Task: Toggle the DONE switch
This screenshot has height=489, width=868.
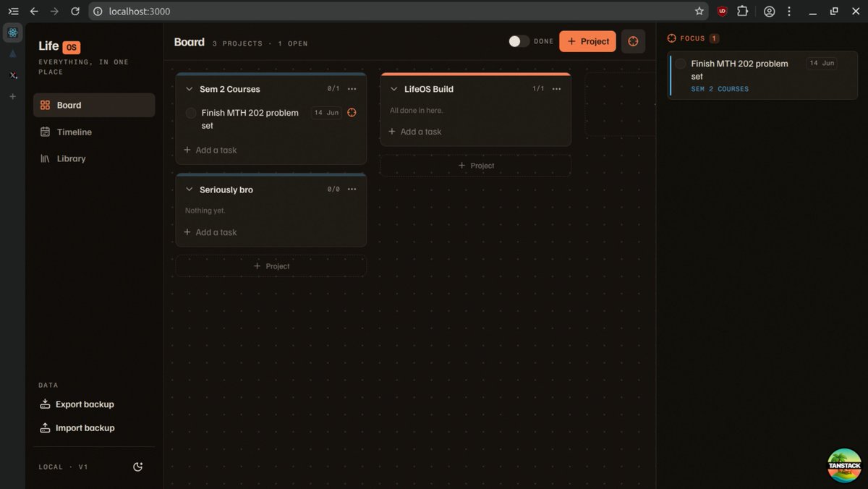Action: (x=519, y=41)
